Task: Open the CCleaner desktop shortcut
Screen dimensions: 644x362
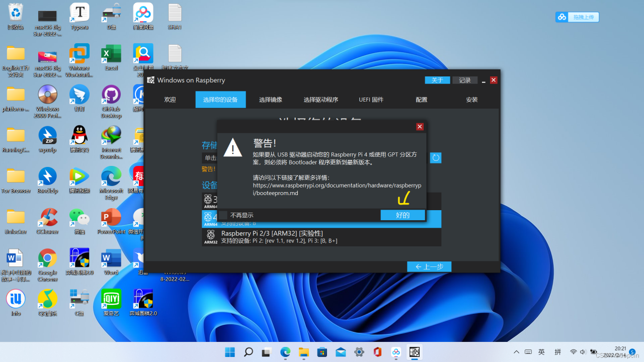Action: 48,221
